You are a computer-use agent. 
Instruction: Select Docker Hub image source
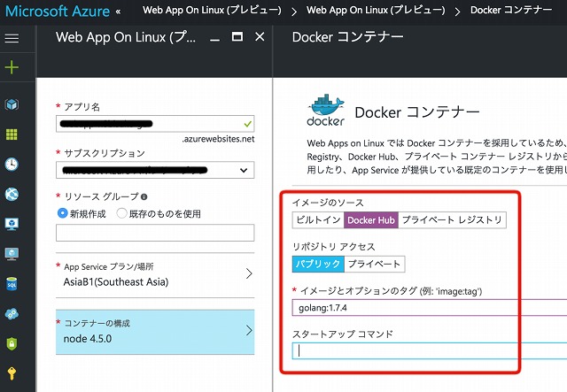(x=371, y=220)
